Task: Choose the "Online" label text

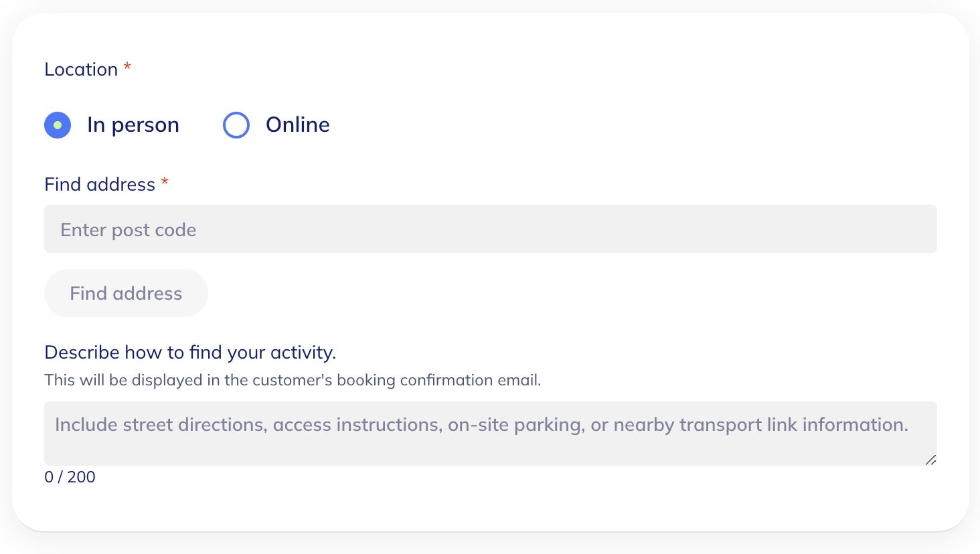Action: pyautogui.click(x=298, y=125)
